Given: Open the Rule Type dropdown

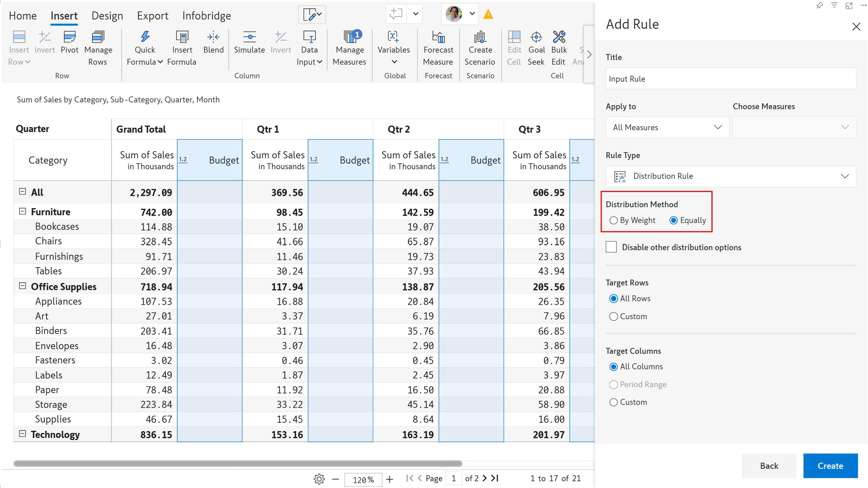Looking at the screenshot, I should pos(731,176).
